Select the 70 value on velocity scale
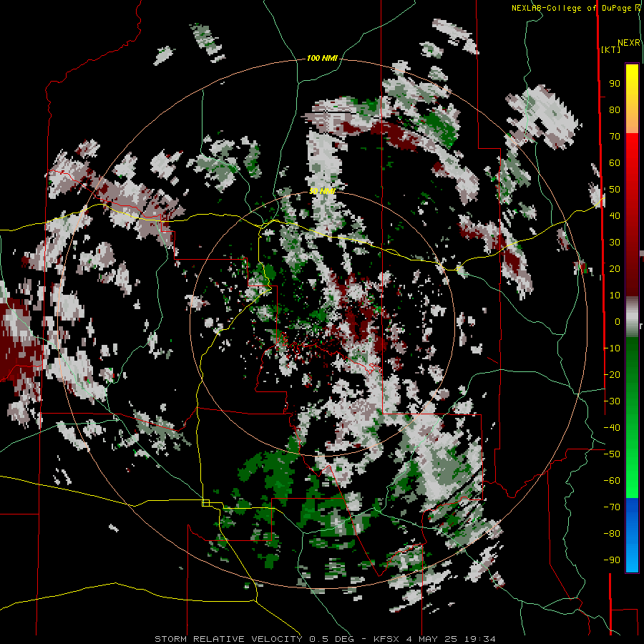 click(x=615, y=137)
